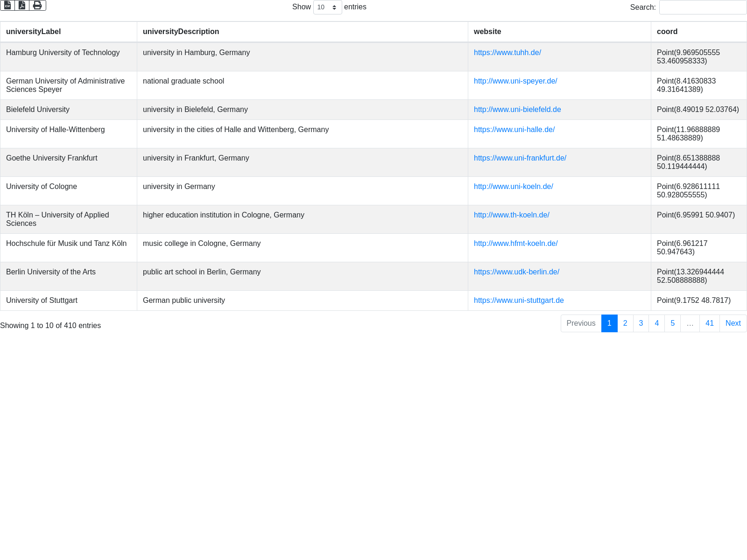Click the Next pagination button

pos(733,323)
